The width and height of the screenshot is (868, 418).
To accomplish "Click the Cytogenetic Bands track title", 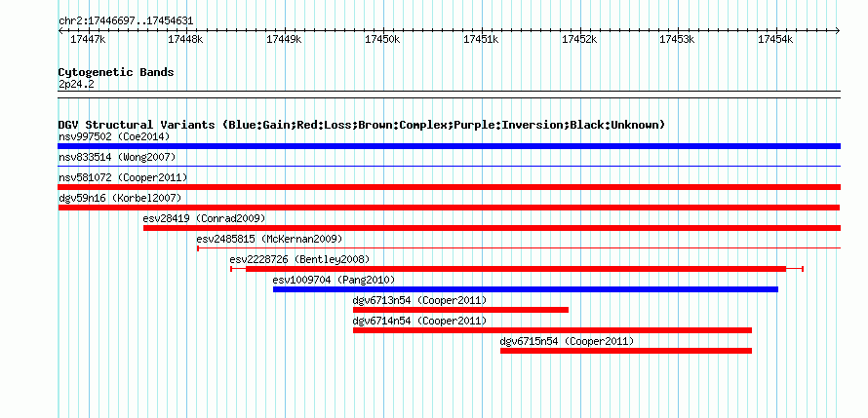I will point(116,72).
